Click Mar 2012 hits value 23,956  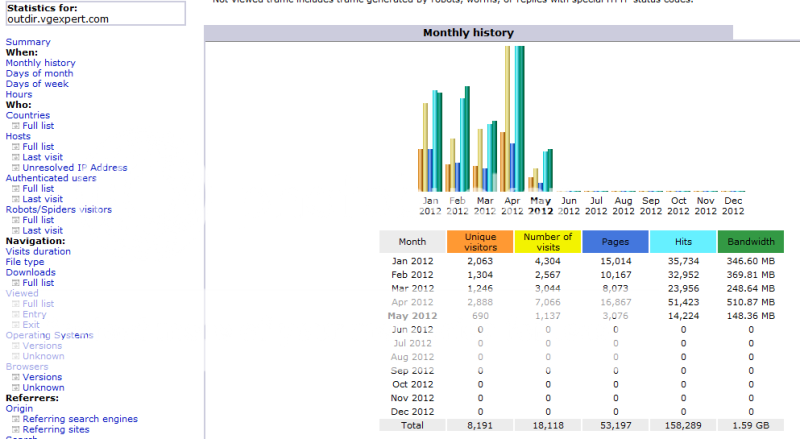tap(683, 288)
